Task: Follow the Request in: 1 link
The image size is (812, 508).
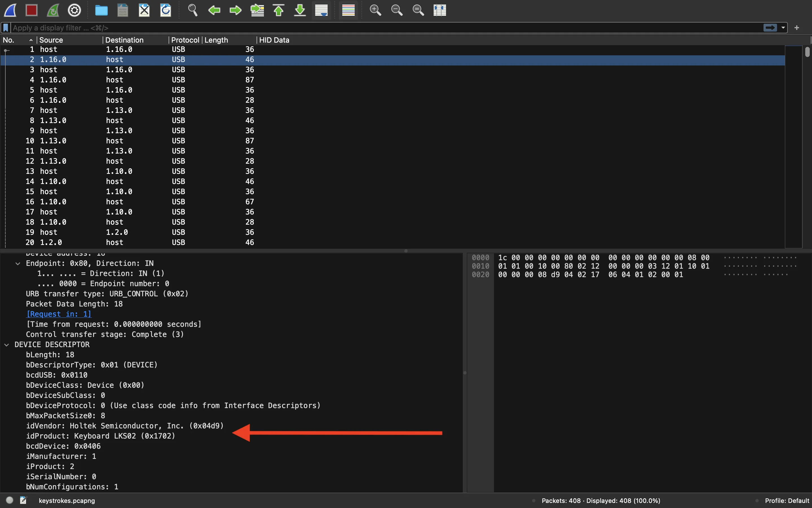Action: pyautogui.click(x=59, y=314)
